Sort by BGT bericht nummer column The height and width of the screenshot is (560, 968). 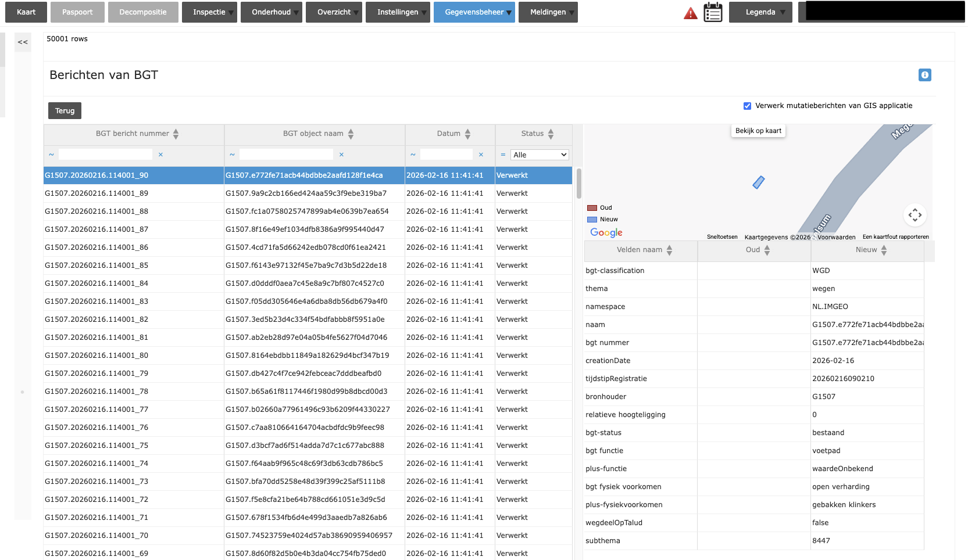[176, 134]
